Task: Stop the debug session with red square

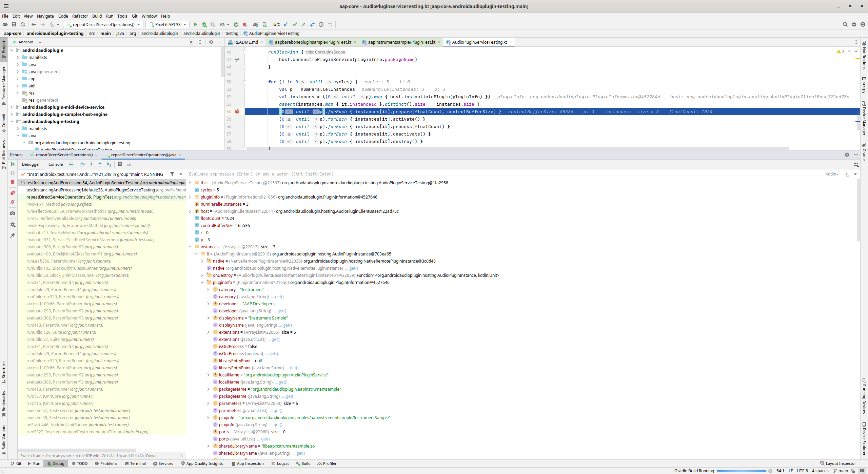Action: (x=13, y=182)
